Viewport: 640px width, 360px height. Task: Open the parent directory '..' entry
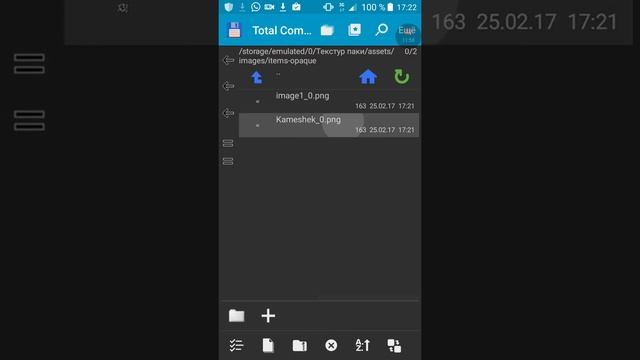pos(278,74)
